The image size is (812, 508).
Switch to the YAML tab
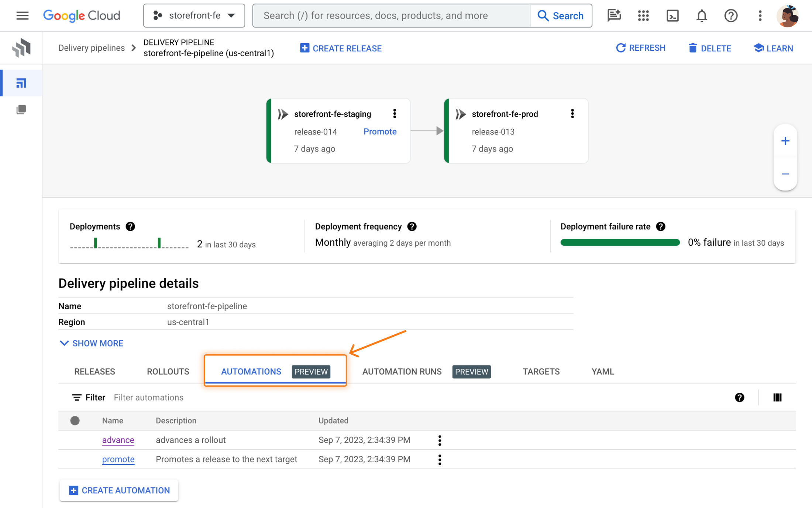point(603,371)
